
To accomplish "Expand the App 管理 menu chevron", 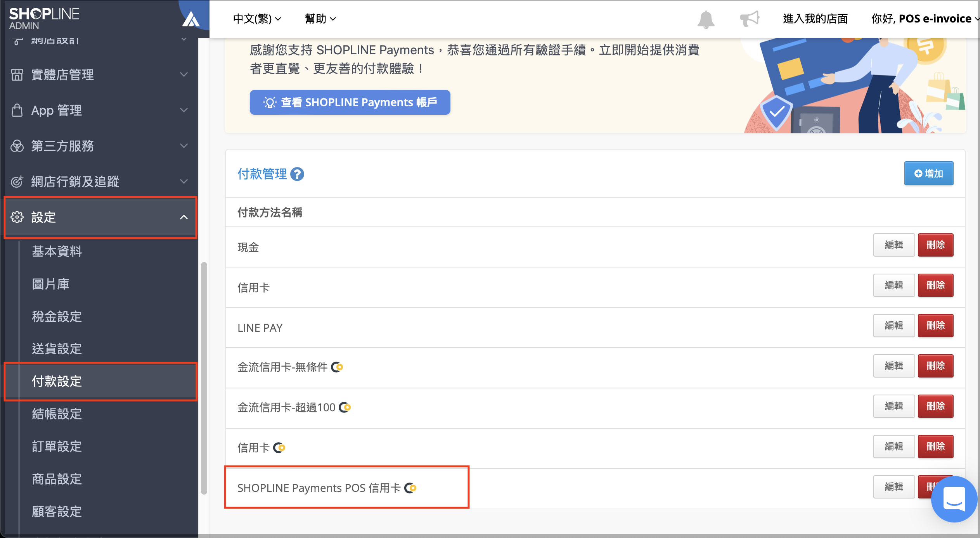I will [184, 110].
